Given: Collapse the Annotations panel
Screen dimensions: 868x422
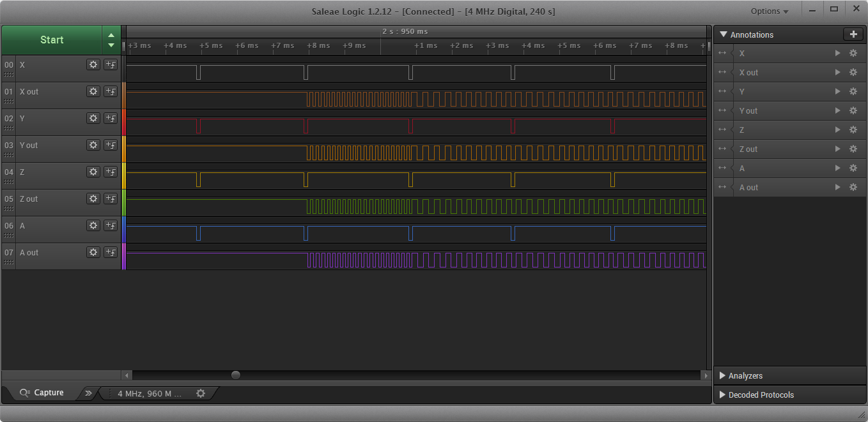Looking at the screenshot, I should (724, 34).
